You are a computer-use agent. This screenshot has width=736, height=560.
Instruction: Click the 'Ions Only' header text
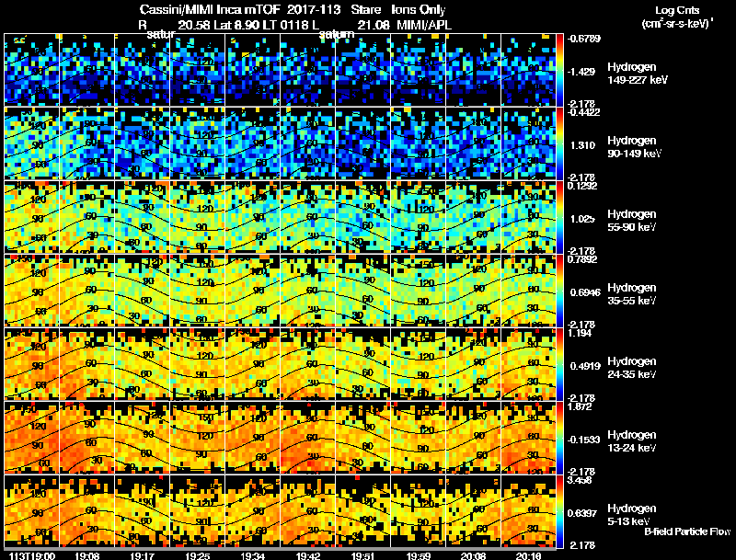419,10
